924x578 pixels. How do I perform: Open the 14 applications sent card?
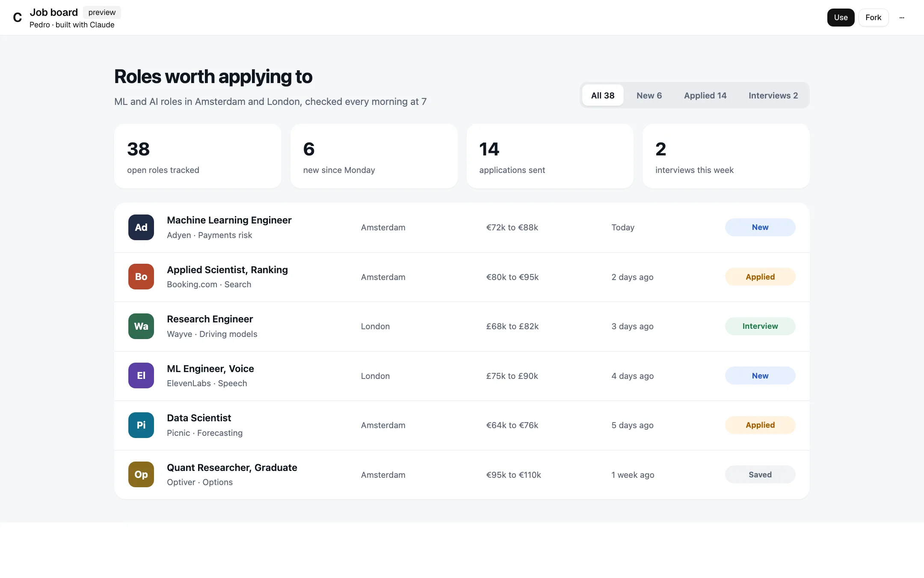(550, 156)
